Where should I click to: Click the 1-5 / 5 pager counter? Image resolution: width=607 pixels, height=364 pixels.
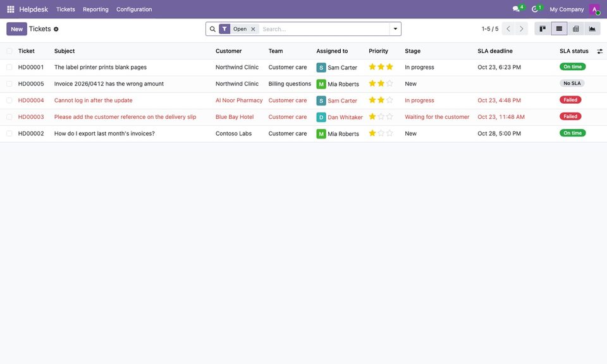490,29
